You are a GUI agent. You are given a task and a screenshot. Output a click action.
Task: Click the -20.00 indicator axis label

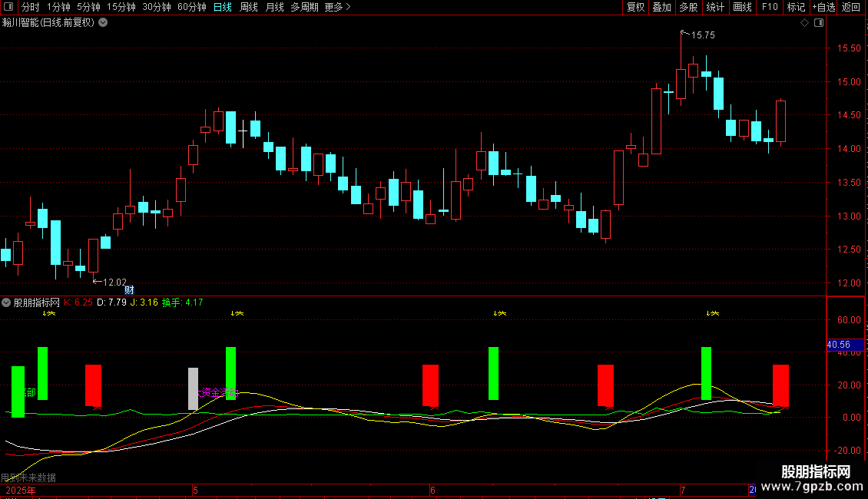point(847,451)
